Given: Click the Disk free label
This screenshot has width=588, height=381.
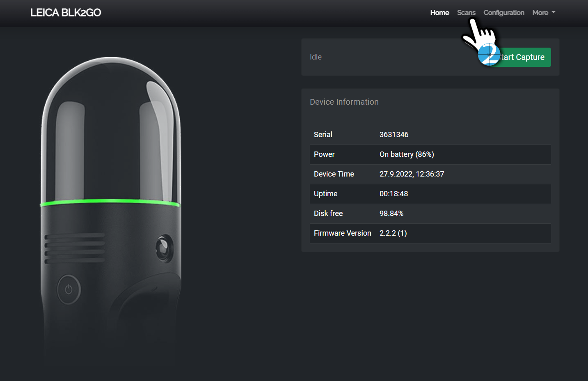Looking at the screenshot, I should (328, 213).
